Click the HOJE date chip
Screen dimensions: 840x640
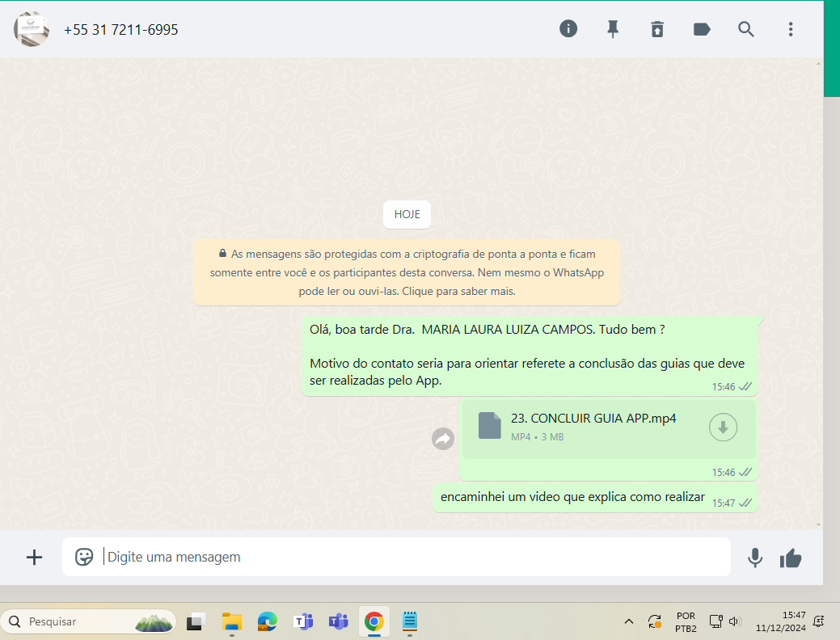pyautogui.click(x=407, y=214)
